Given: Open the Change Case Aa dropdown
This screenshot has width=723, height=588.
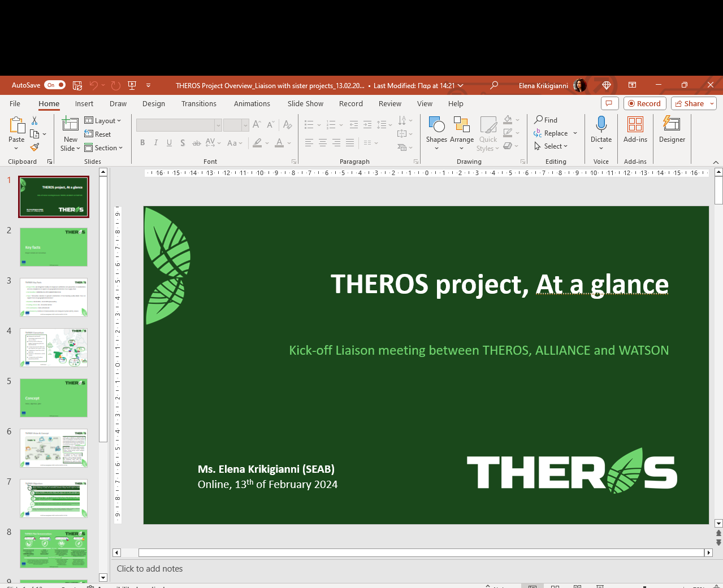Looking at the screenshot, I should coord(235,143).
